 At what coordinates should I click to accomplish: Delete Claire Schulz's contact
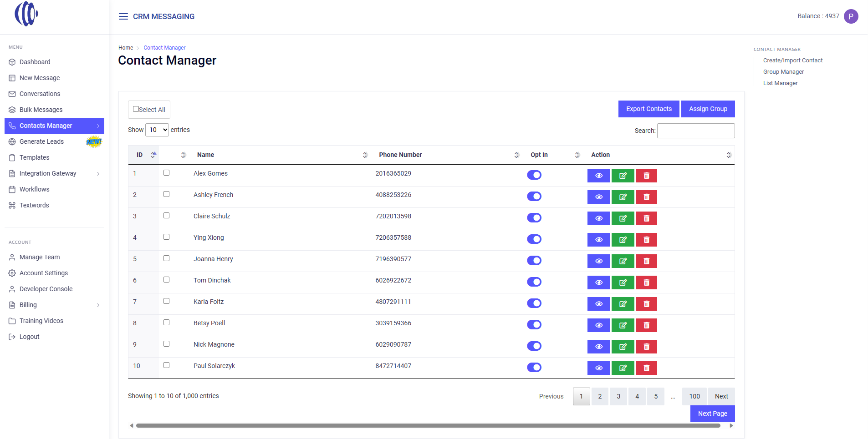point(646,218)
